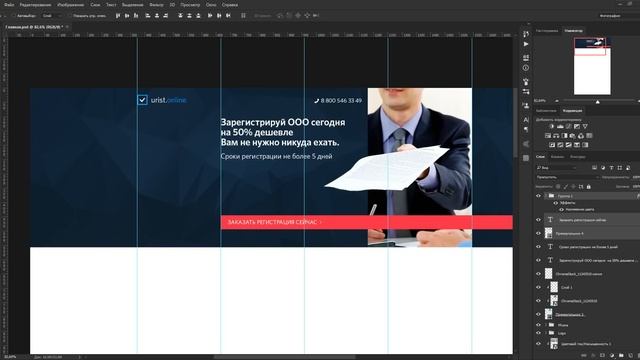This screenshot has height=360, width=640.
Task: Hide the Logo group layer
Action: click(x=538, y=333)
